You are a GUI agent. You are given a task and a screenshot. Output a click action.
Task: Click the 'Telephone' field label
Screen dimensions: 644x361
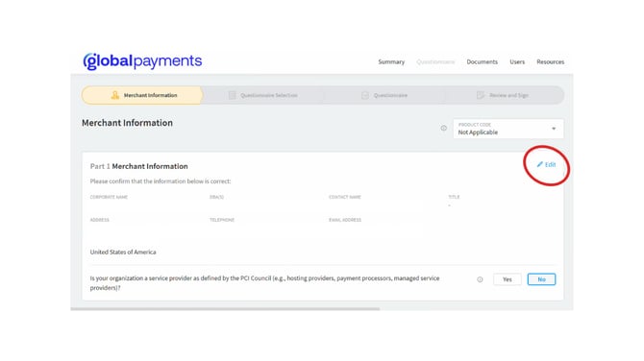click(x=222, y=220)
